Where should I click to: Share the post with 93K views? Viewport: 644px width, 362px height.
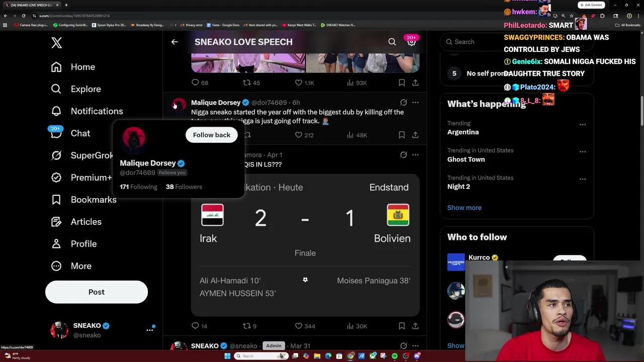415,82
